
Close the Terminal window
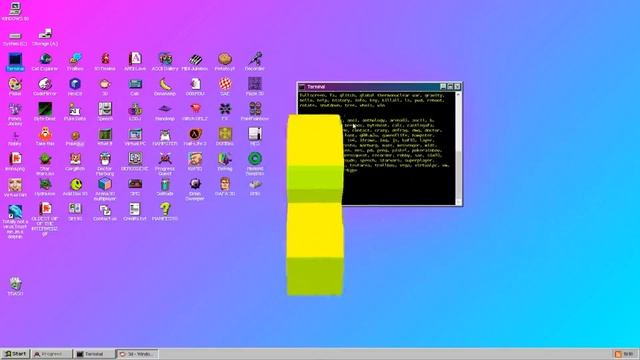458,87
